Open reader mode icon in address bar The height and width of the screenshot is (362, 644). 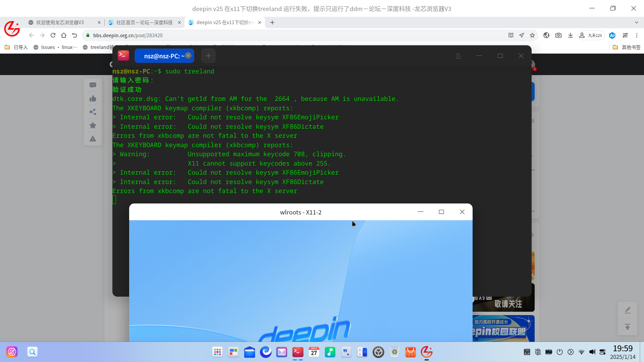511,35
